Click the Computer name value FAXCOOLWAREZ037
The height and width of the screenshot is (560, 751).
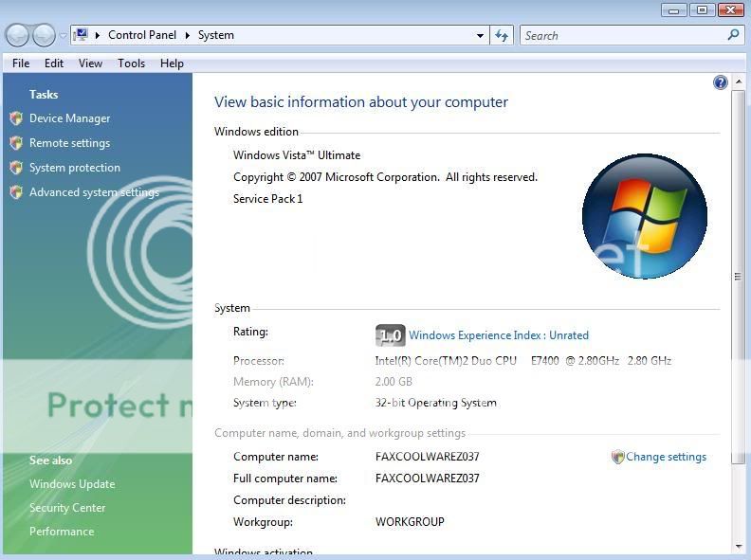428,457
